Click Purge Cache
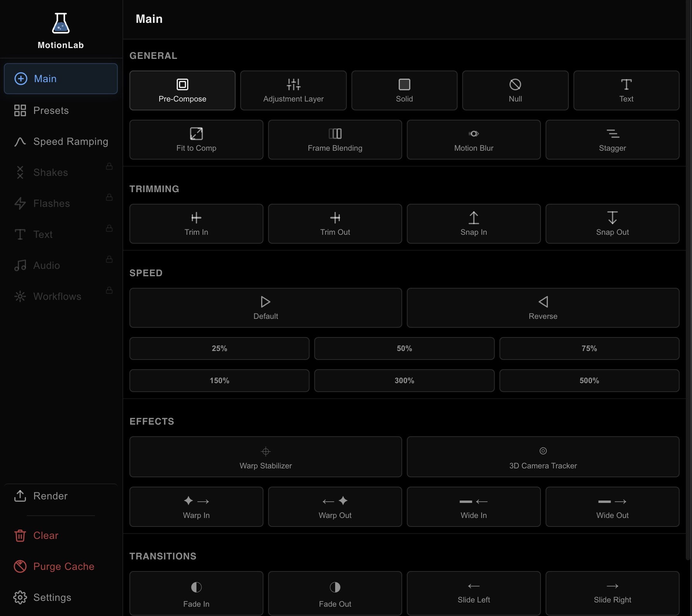This screenshot has height=616, width=692. pyautogui.click(x=63, y=566)
